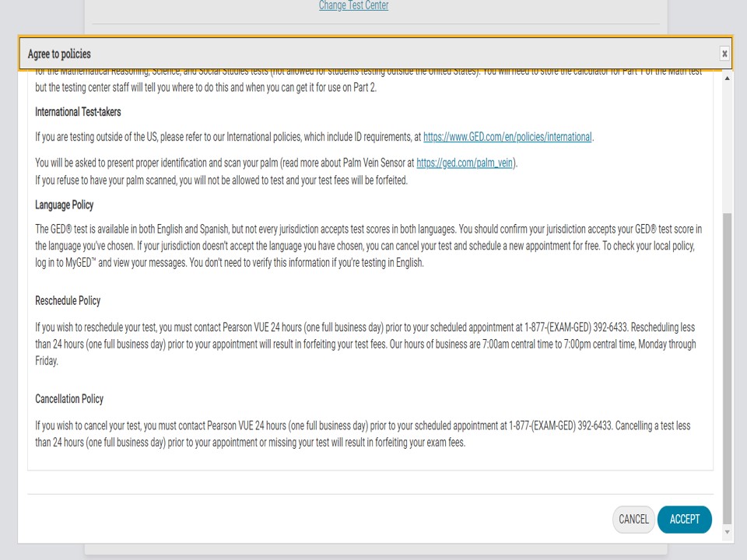Click the palm scan refusal sentence
Screen dimensions: 747x560
(x=221, y=180)
